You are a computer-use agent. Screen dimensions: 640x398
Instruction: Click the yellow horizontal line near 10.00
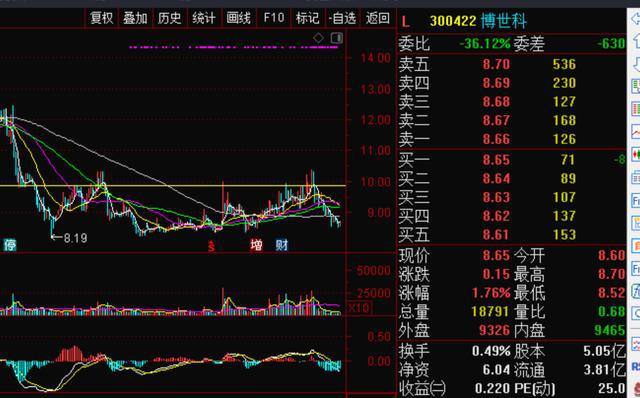pos(173,186)
